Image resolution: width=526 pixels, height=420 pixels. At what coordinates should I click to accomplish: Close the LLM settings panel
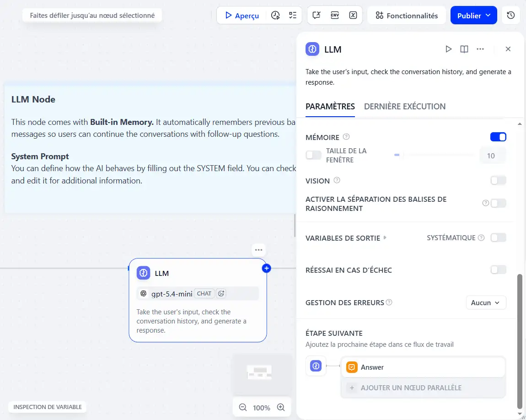point(508,49)
